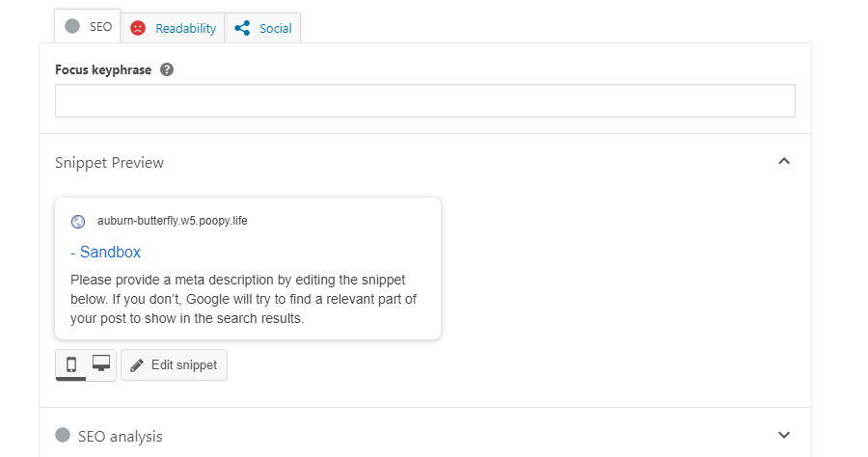This screenshot has height=457, width=868.
Task: Click the pencil icon on Edit snippet
Action: click(x=137, y=365)
